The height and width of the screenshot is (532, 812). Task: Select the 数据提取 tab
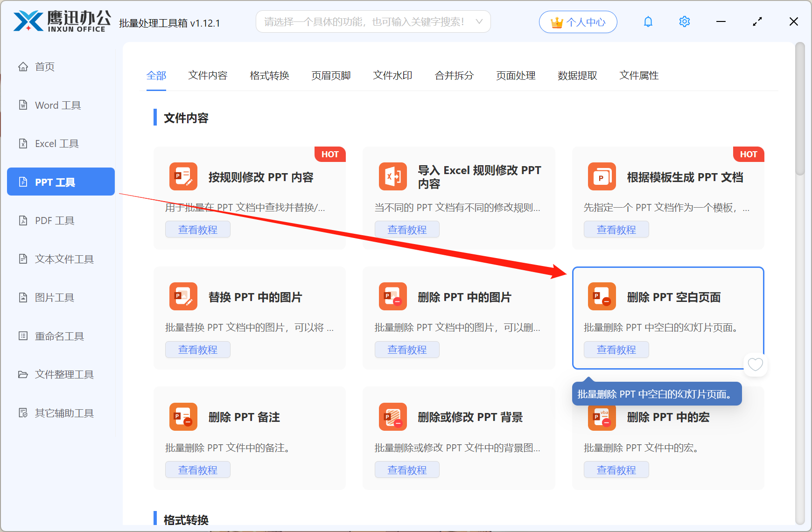(x=578, y=76)
